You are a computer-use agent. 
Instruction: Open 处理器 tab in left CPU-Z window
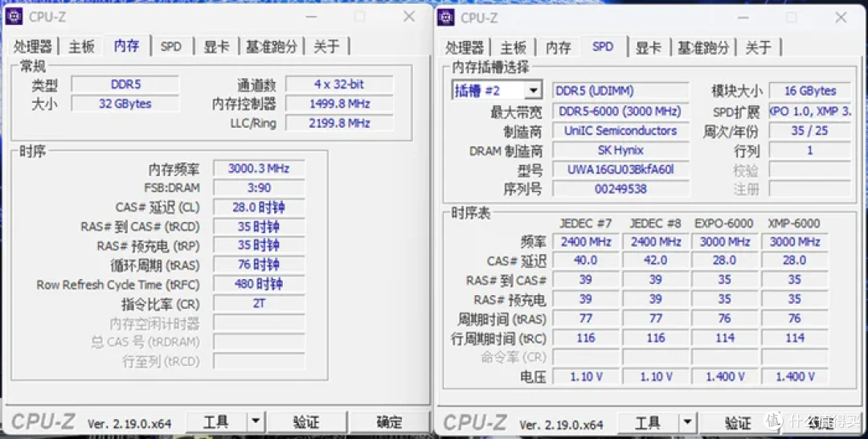[33, 47]
